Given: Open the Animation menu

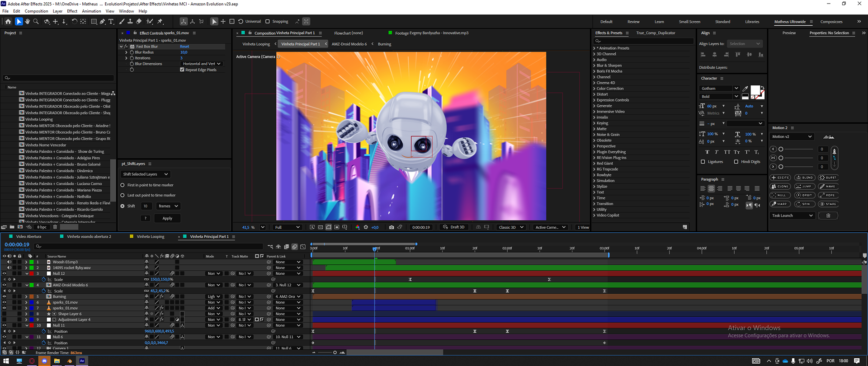Looking at the screenshot, I should click(91, 11).
